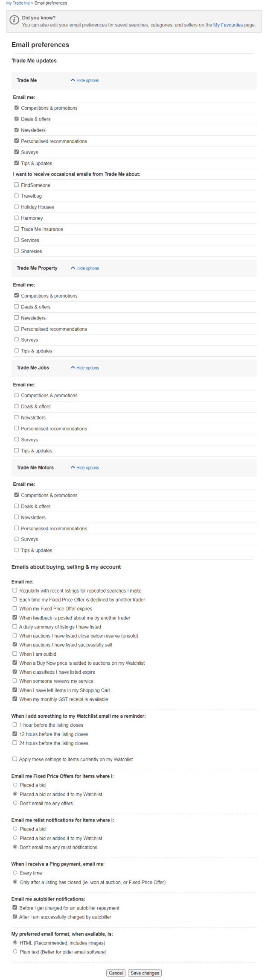Select Plain text email format
The image size is (265, 980).
(x=15, y=952)
